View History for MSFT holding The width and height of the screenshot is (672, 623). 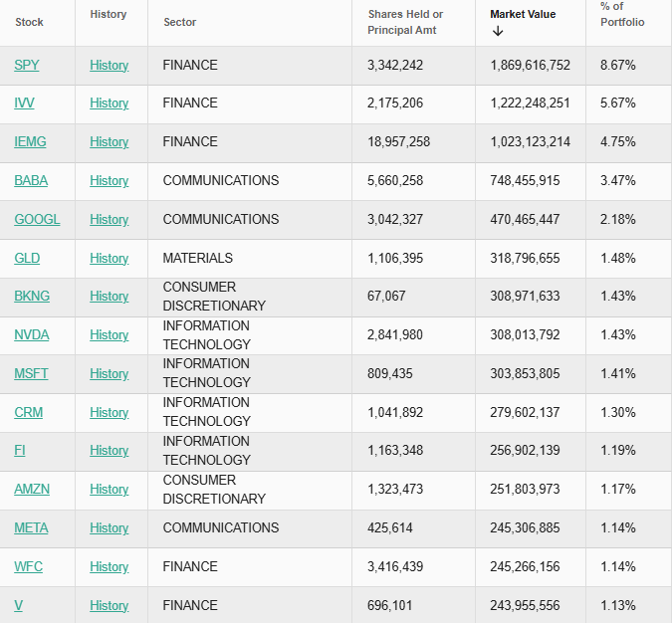click(x=109, y=373)
